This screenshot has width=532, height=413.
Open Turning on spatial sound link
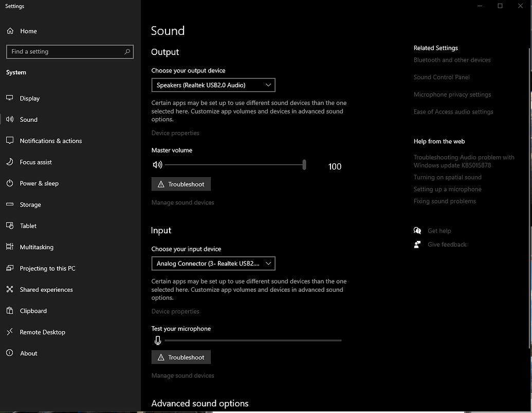coord(448,177)
